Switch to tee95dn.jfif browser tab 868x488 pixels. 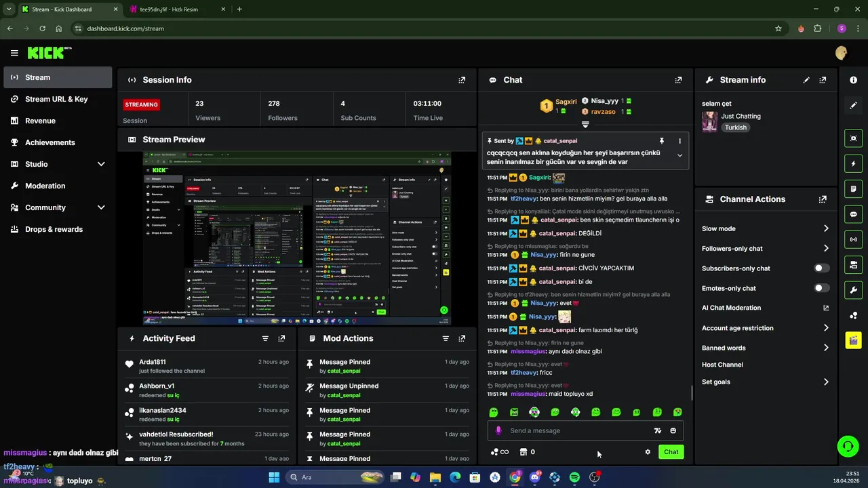(178, 9)
